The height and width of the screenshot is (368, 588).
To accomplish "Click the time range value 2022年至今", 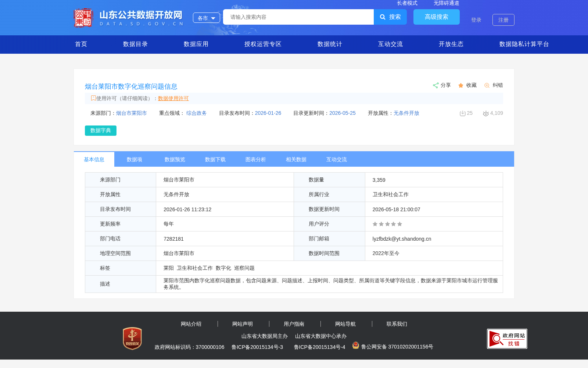I will click(x=386, y=253).
